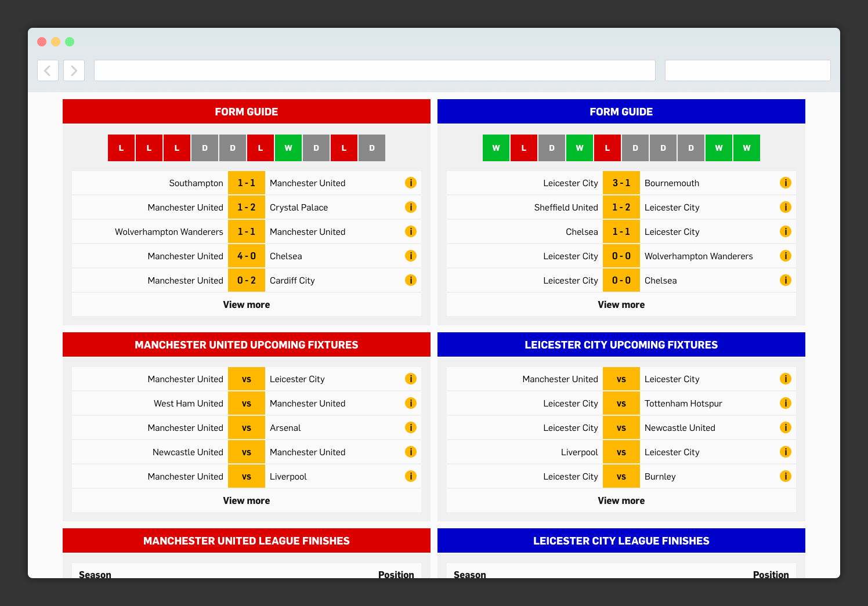Click Leicester City League Finishes header
The image size is (868, 606).
tap(621, 540)
